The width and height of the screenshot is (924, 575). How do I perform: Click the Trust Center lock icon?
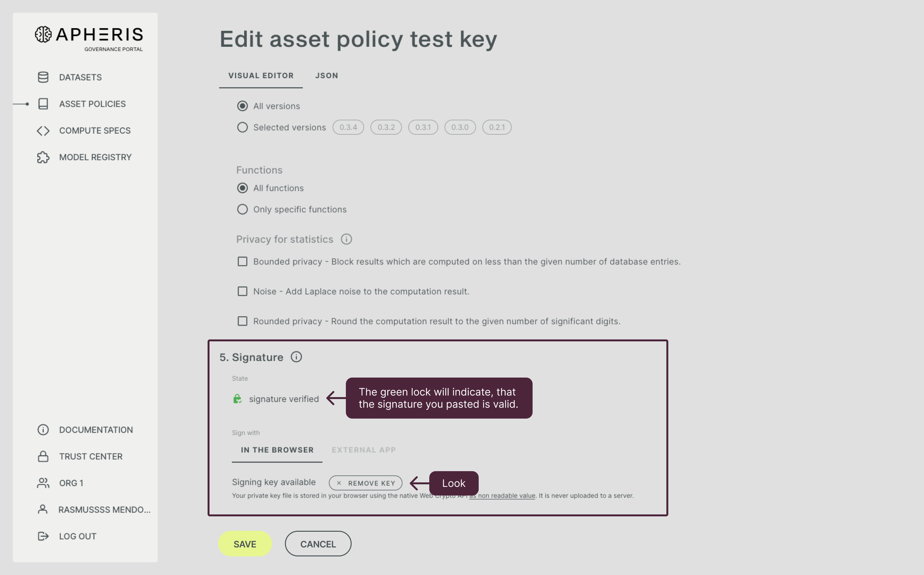tap(43, 456)
